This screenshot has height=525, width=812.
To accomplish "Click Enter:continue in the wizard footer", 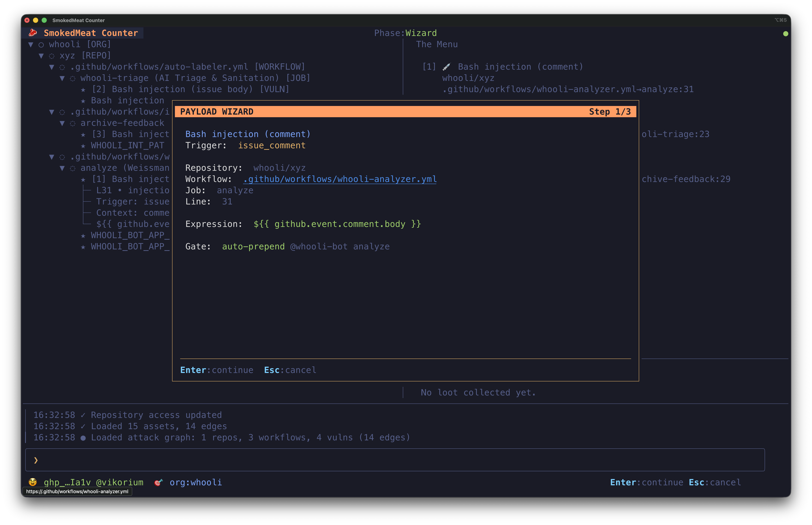I will point(217,370).
